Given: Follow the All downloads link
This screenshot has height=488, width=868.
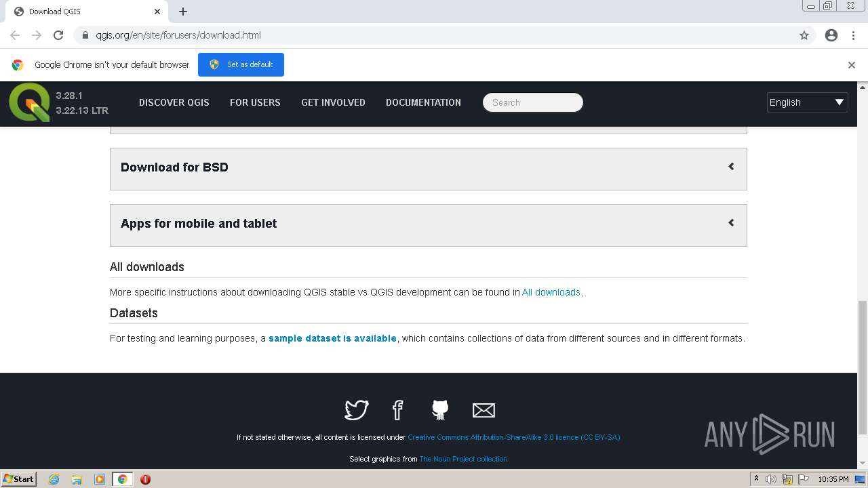Looking at the screenshot, I should pyautogui.click(x=551, y=292).
